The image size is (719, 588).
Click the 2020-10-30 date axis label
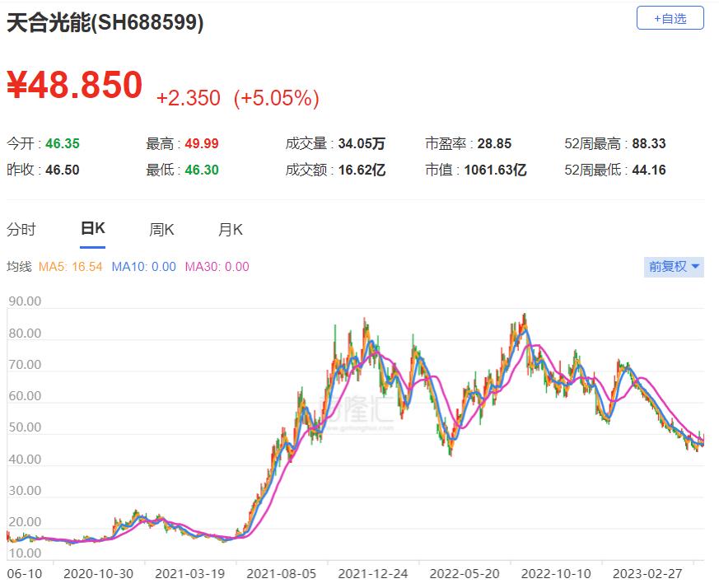pos(98,574)
